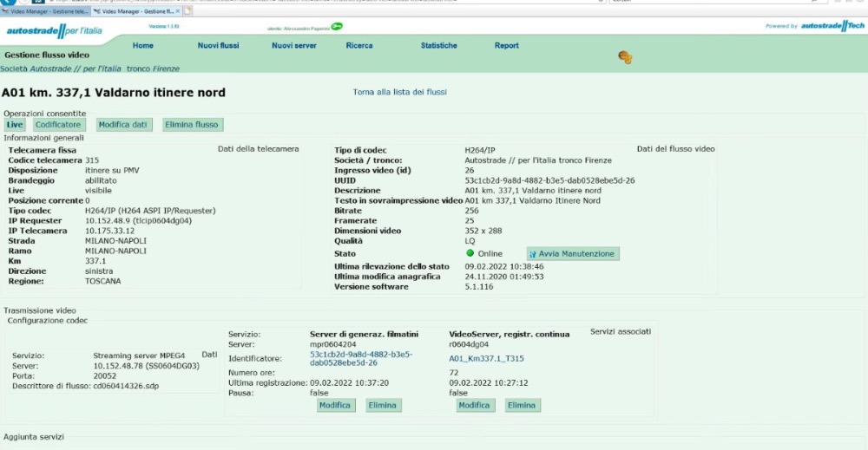
Task: Click the orange cookie icon in header
Action: [625, 57]
